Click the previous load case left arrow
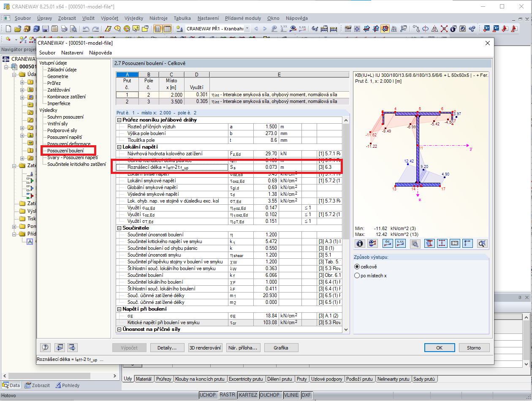 tap(256, 29)
